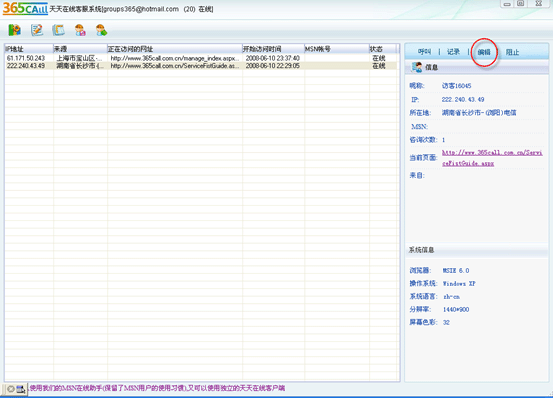Image resolution: width=553 pixels, height=398 pixels.
Task: Click the location value 湖南省长沙市 in info panel
Action: click(479, 113)
